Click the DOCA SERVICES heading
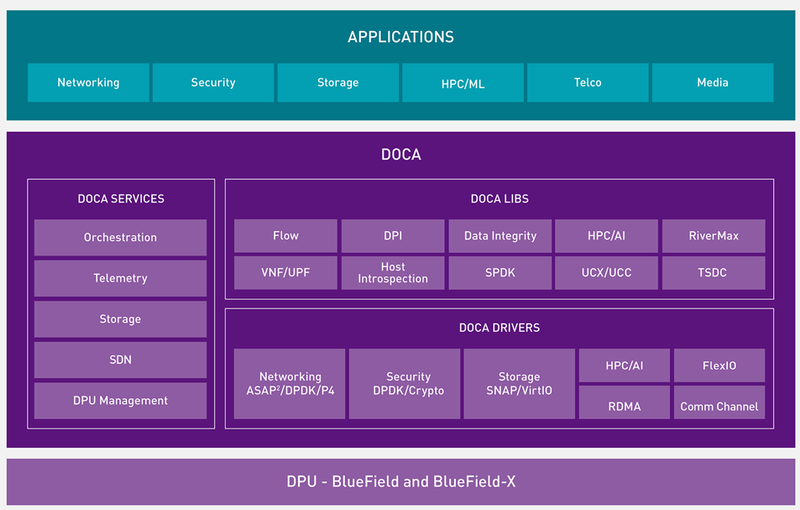This screenshot has width=800, height=510. (121, 199)
